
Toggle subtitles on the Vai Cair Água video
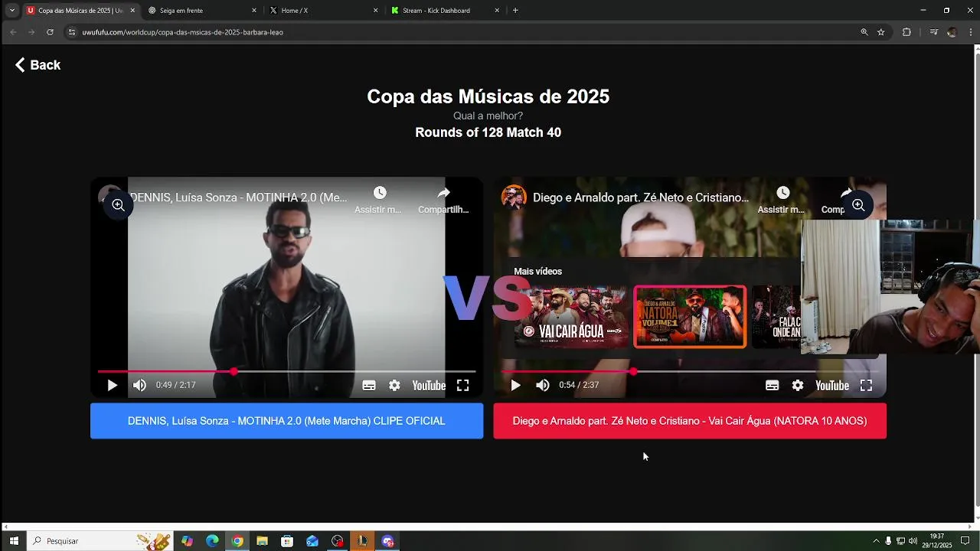(773, 385)
